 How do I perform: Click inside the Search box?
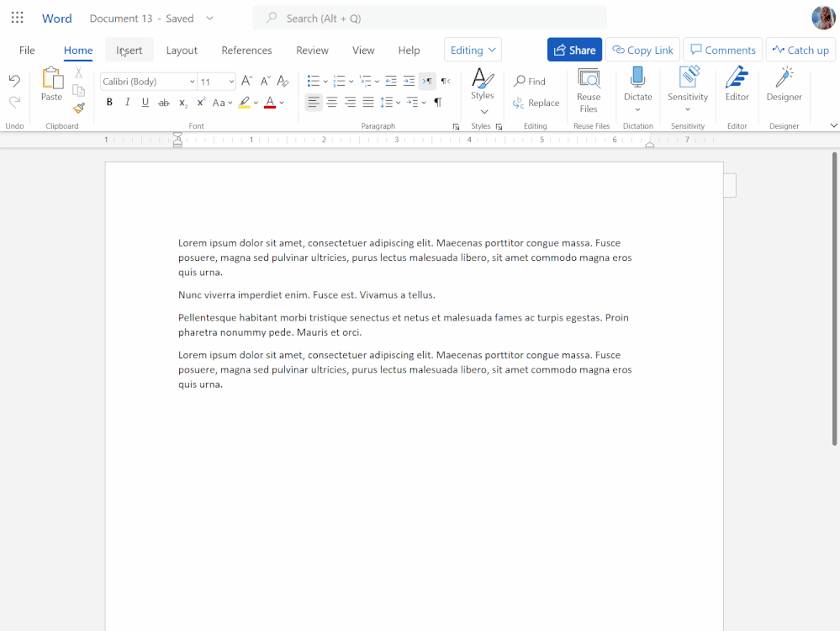click(x=430, y=19)
